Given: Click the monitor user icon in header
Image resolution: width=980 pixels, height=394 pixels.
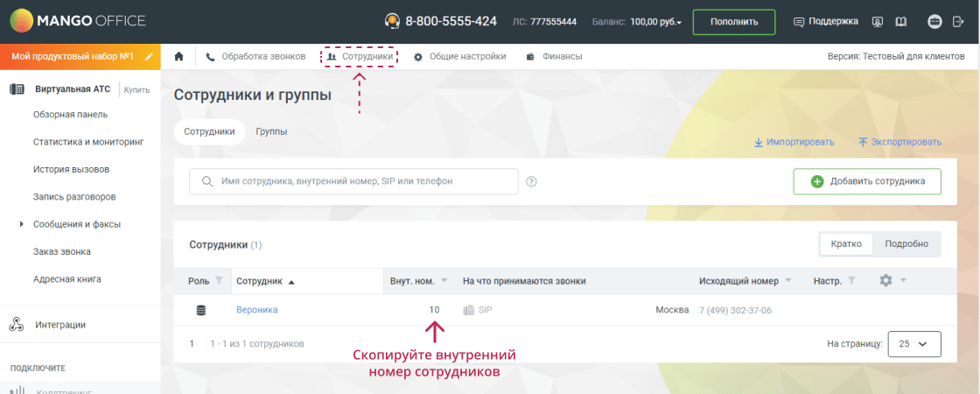Looking at the screenshot, I should click(x=878, y=22).
